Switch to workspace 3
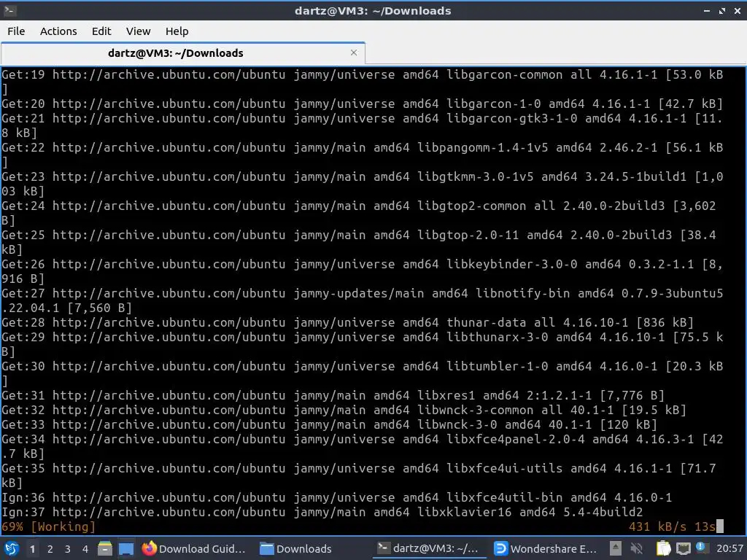This screenshot has width=747, height=560. tap(68, 549)
